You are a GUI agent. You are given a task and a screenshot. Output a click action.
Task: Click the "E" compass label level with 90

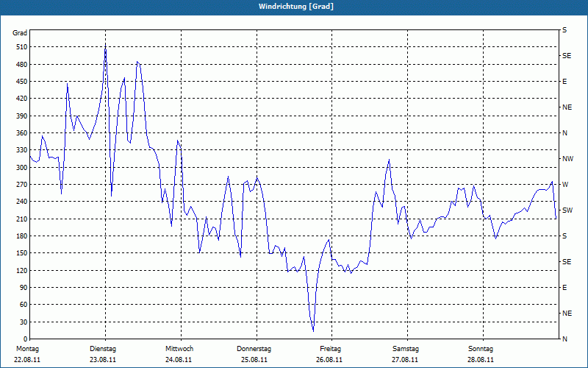(x=564, y=288)
